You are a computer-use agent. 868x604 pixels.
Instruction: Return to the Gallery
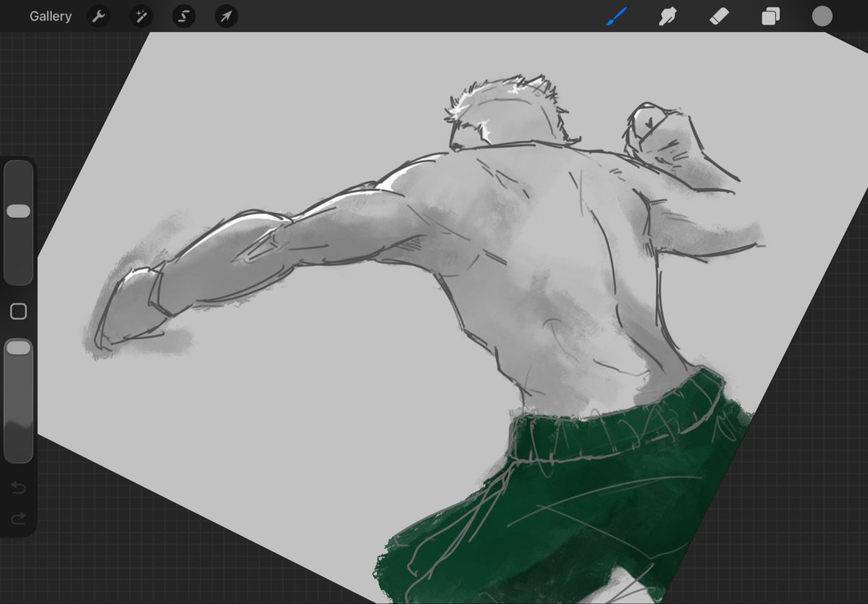51,17
